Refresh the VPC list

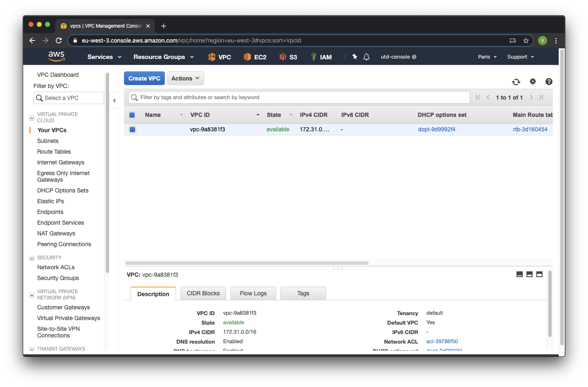516,82
